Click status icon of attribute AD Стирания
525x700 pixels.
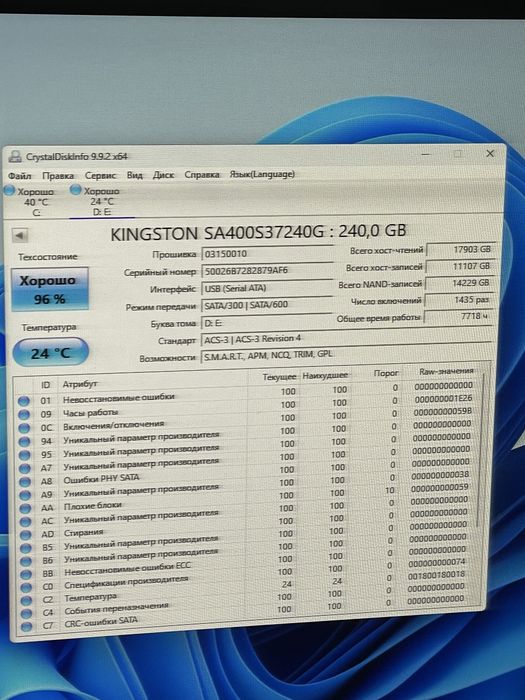point(26,534)
